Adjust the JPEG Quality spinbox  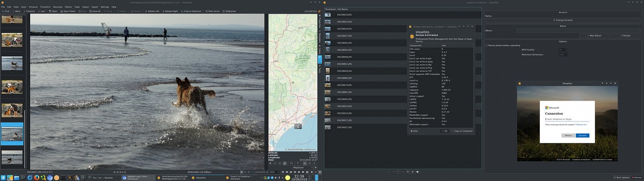562,50
